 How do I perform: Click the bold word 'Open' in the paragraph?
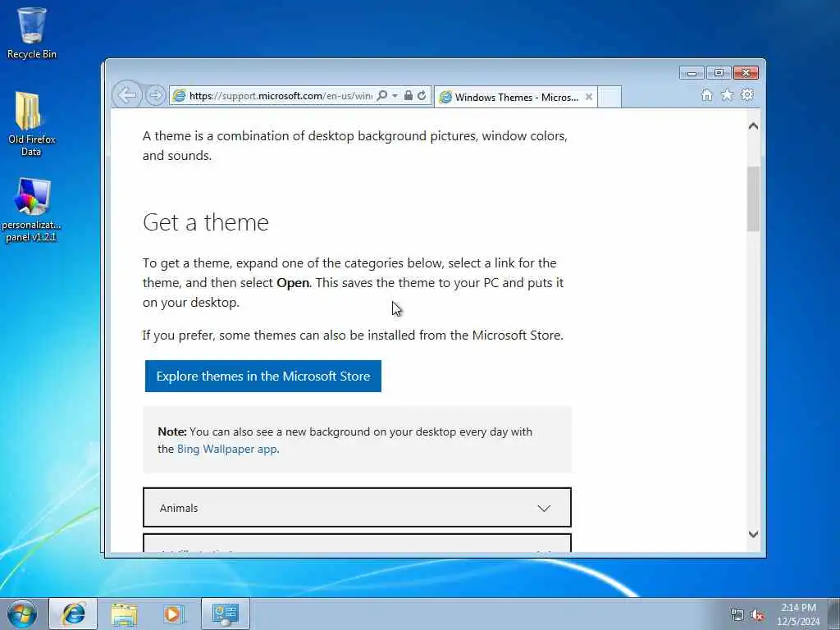293,283
